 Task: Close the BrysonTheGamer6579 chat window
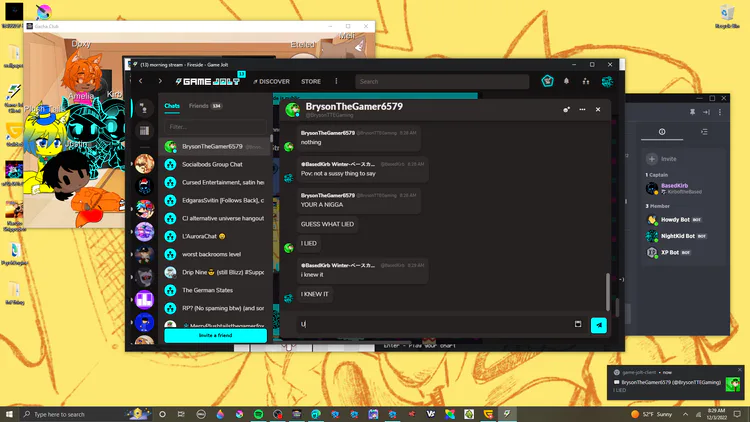[x=598, y=110]
